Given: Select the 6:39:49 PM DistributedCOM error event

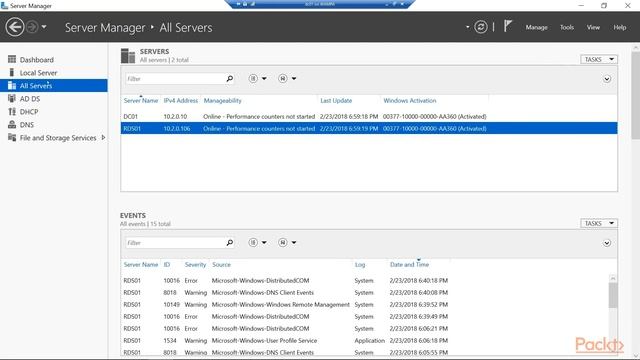Looking at the screenshot, I should (x=365, y=316).
